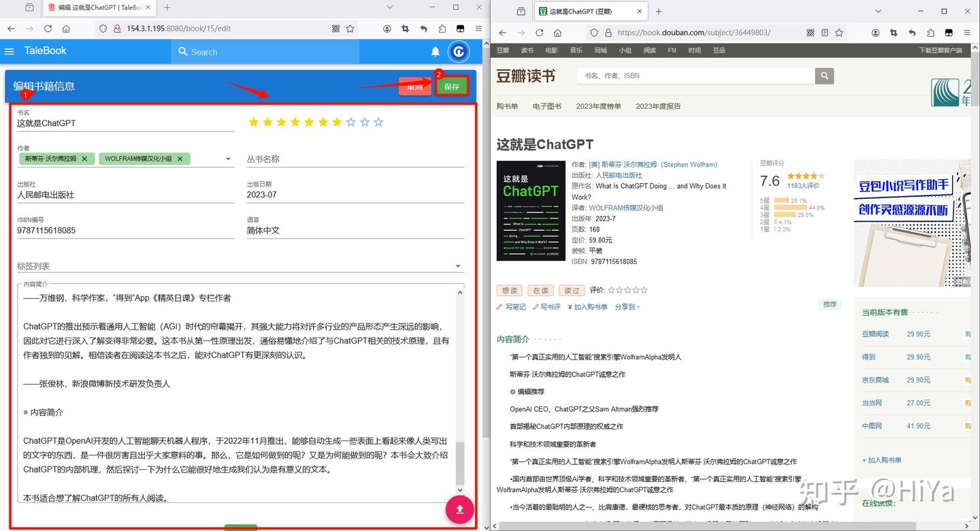The image size is (980, 531).
Task: Reload the Douban book page
Action: tap(539, 33)
